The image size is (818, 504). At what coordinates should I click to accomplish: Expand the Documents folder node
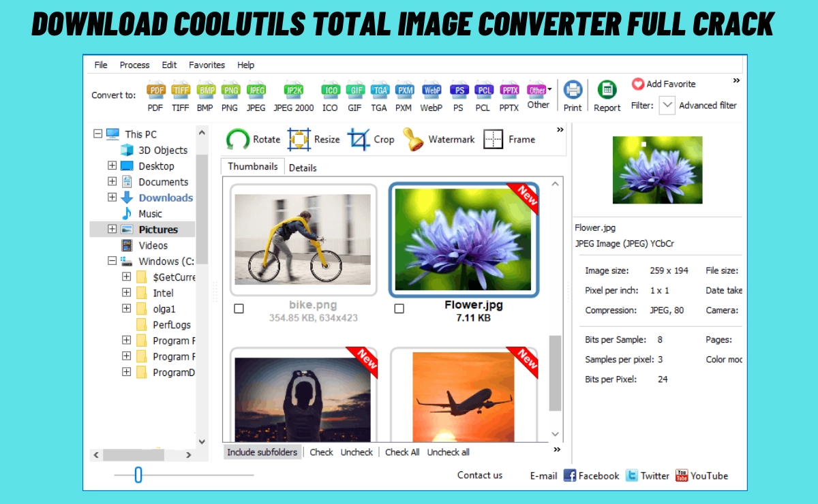[x=112, y=181]
